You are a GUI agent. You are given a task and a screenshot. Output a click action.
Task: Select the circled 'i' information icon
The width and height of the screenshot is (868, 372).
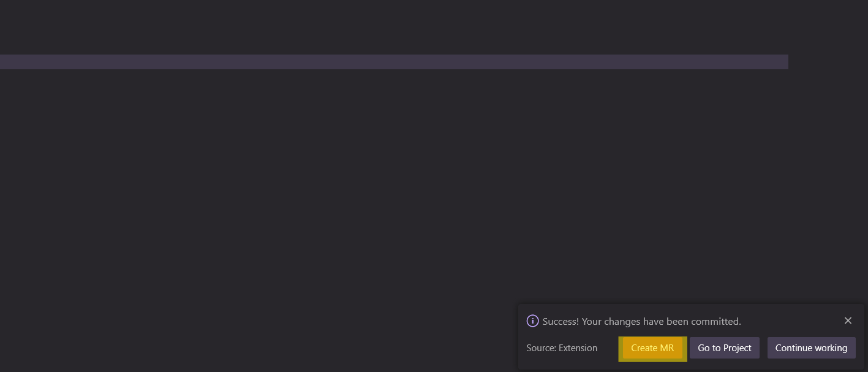click(x=532, y=321)
